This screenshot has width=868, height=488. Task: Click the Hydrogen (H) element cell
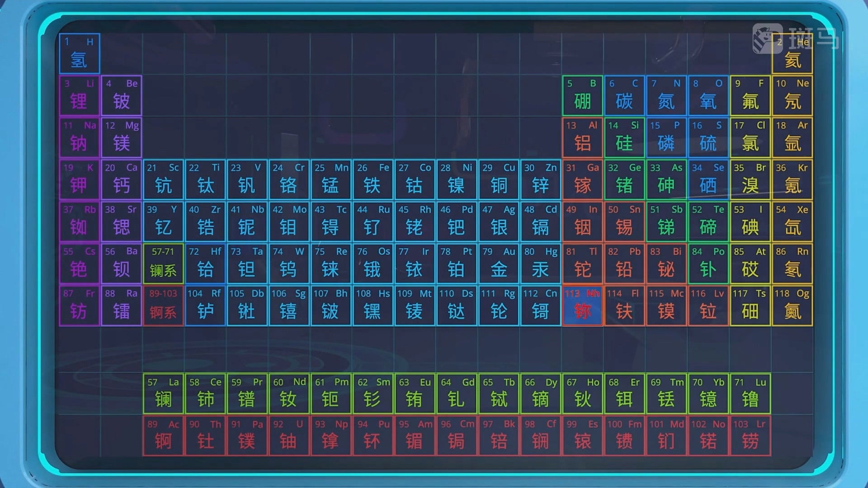click(x=79, y=53)
